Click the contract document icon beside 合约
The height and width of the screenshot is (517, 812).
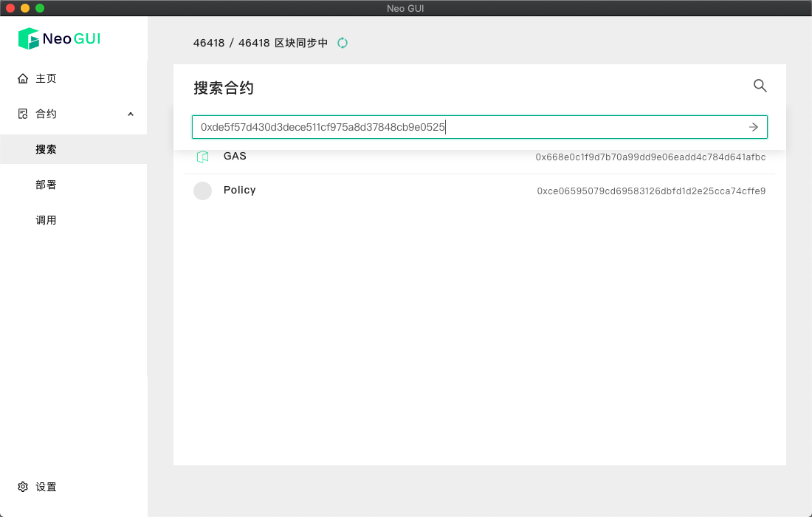23,114
